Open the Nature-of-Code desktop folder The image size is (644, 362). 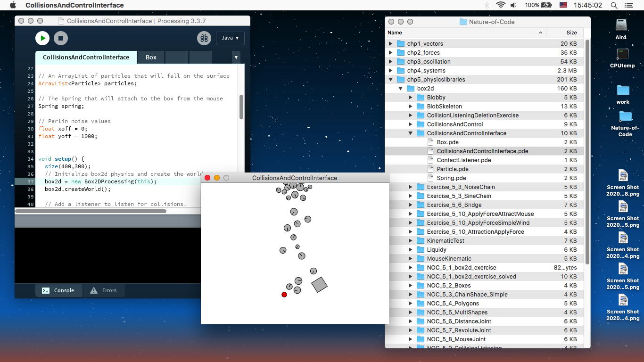click(625, 123)
